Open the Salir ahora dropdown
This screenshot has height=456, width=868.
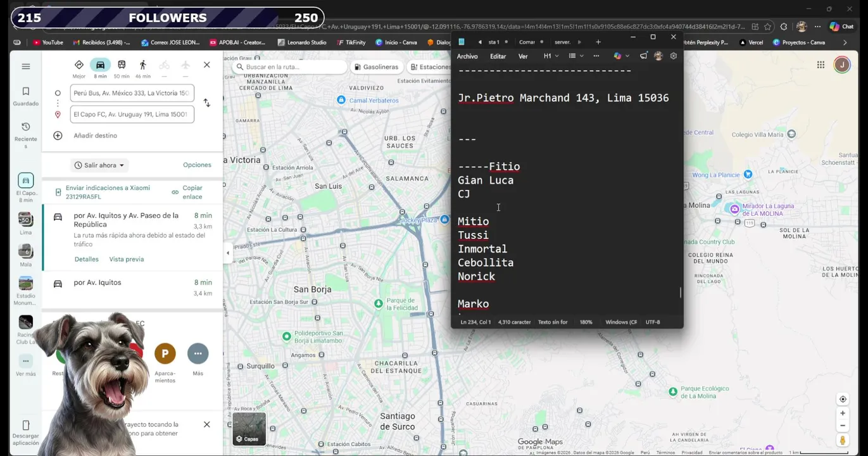99,165
